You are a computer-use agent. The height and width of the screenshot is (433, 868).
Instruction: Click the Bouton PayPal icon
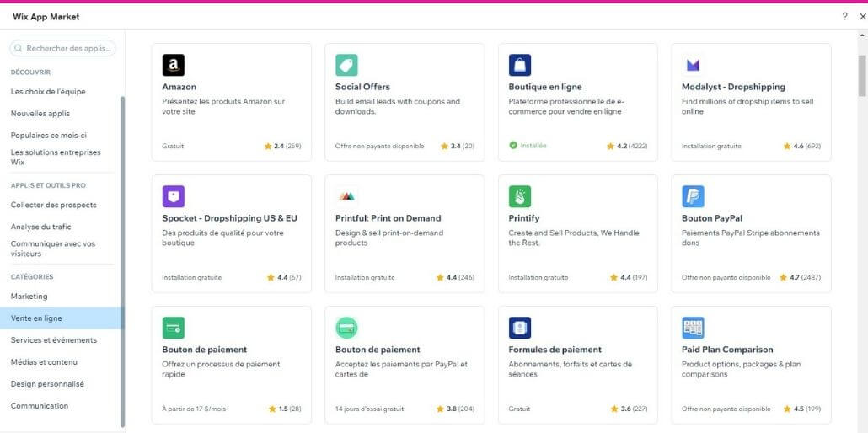pyautogui.click(x=693, y=196)
